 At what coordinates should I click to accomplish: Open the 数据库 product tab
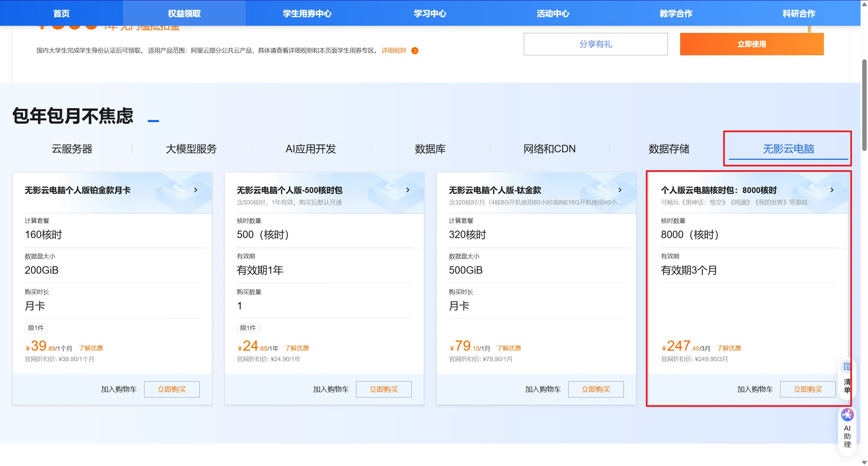point(430,149)
